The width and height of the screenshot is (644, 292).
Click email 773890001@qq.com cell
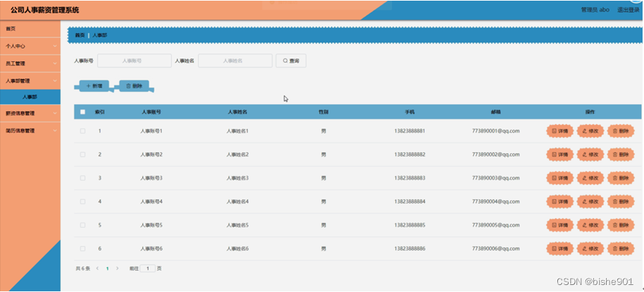[496, 132]
